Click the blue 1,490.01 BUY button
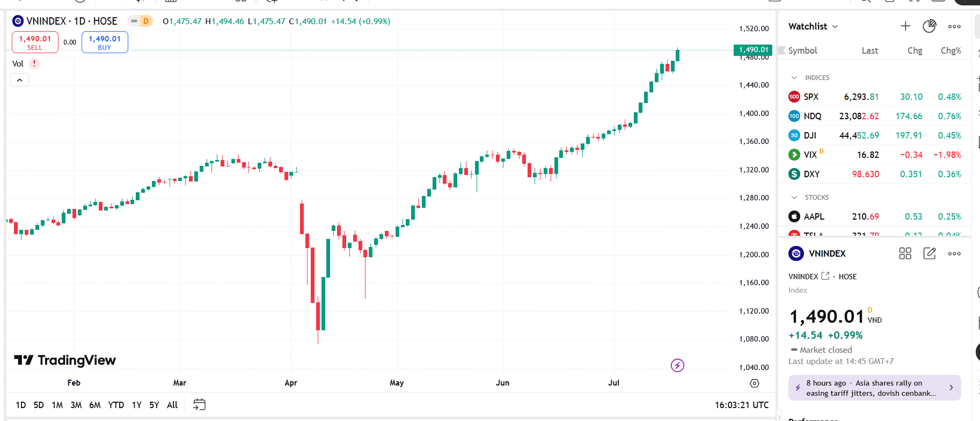The width and height of the screenshot is (980, 421). coord(105,42)
